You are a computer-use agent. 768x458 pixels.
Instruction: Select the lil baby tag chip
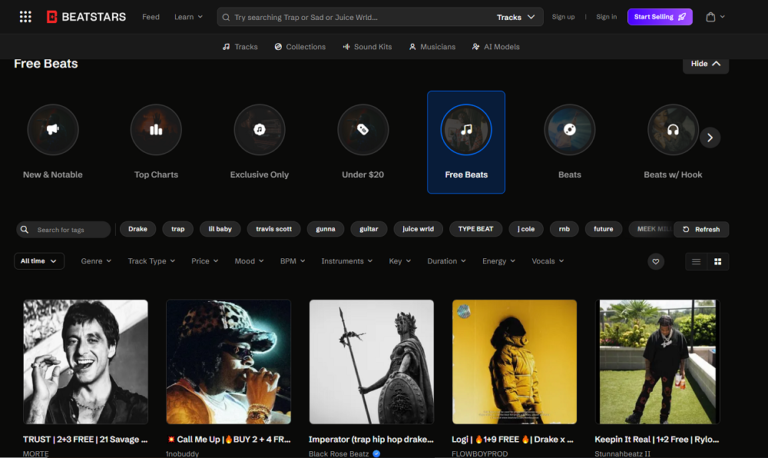click(x=220, y=229)
